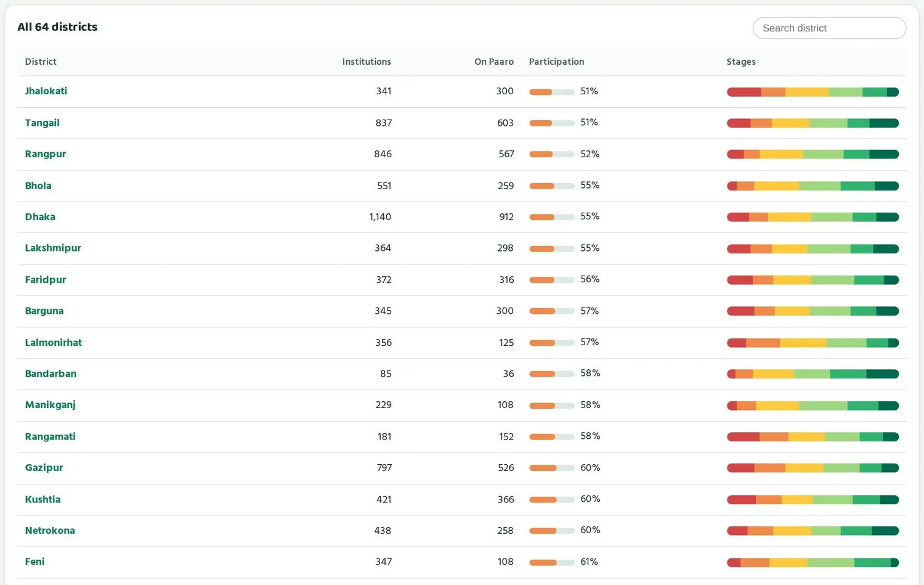
Task: Sort by the Institutions column header
Action: 367,62
